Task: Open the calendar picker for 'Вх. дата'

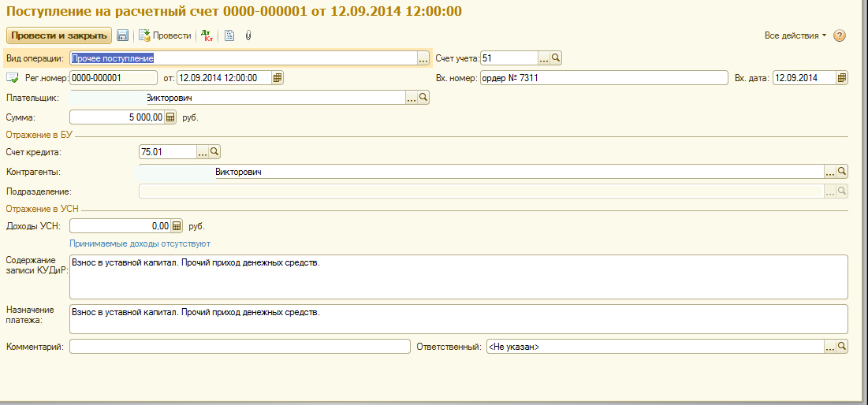Action: pyautogui.click(x=841, y=78)
